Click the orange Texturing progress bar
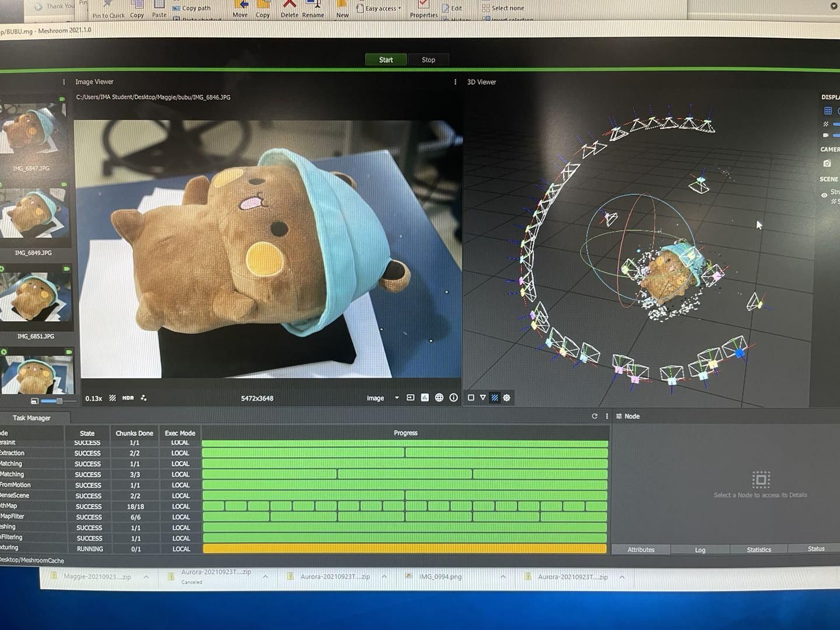840x630 pixels. pos(405,548)
